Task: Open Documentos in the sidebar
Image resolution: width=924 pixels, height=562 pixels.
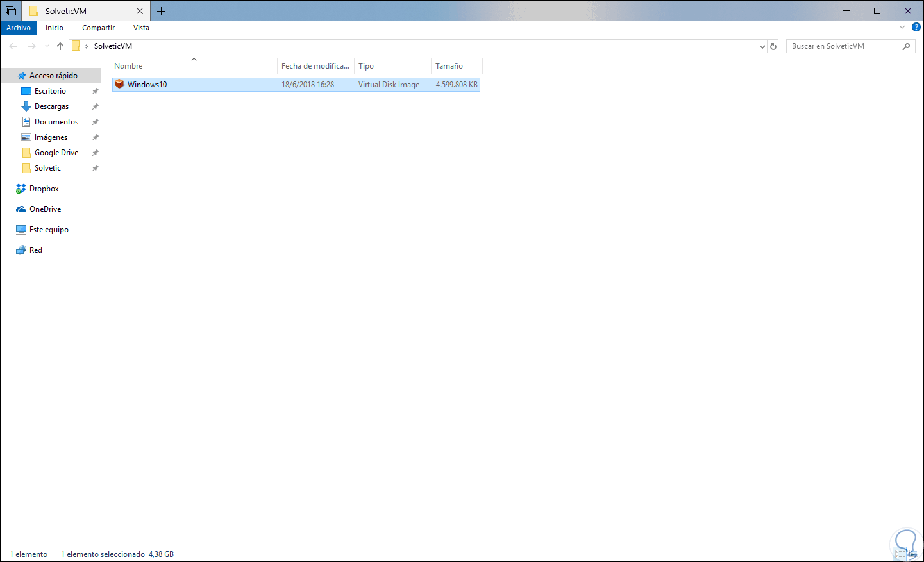Action: click(x=56, y=122)
